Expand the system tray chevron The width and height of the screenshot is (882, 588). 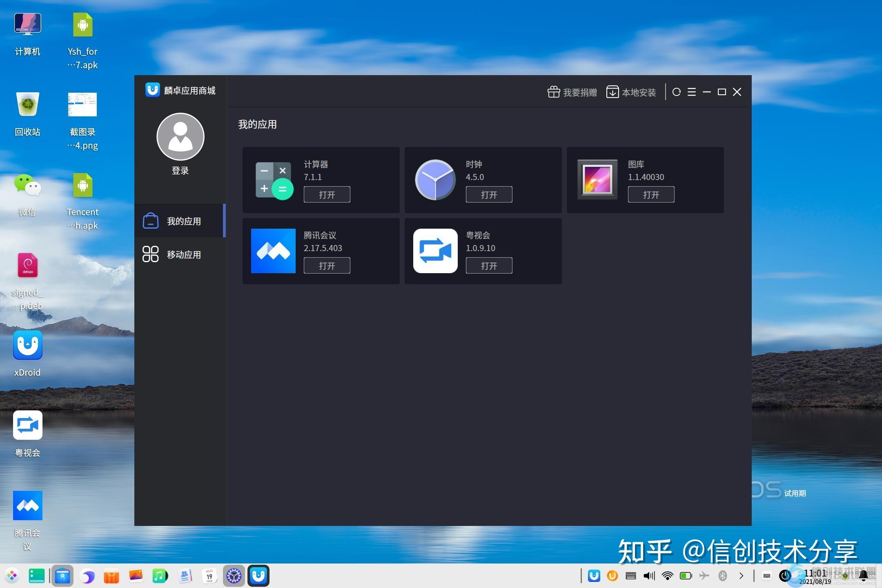coord(742,576)
